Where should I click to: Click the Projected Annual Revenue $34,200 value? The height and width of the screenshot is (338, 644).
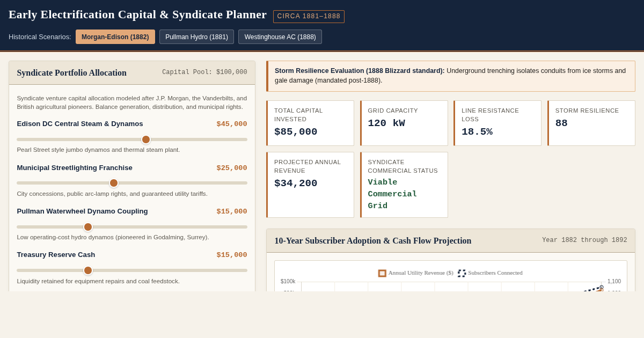pos(296,183)
